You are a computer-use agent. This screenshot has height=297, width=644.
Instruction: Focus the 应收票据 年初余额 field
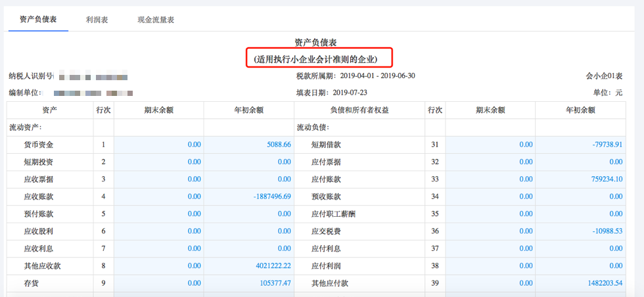tap(248, 179)
